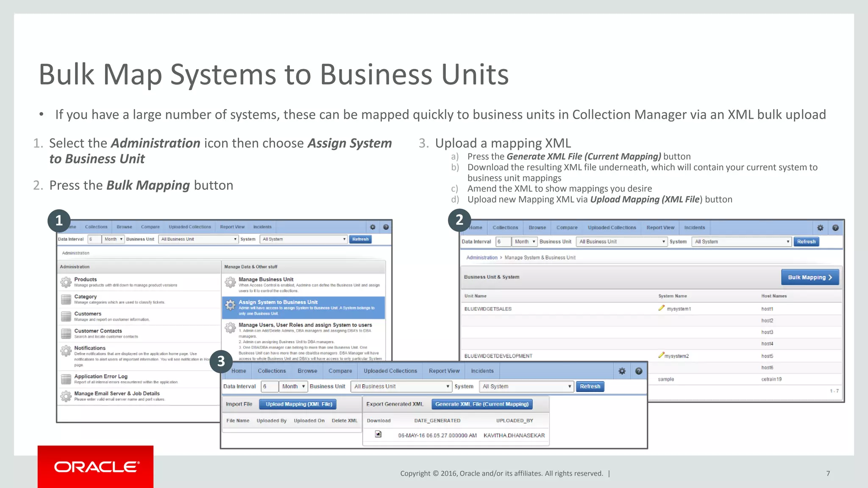Click settings gear in screenshot 1 navbar
This screenshot has width=868, height=488.
[x=373, y=227]
